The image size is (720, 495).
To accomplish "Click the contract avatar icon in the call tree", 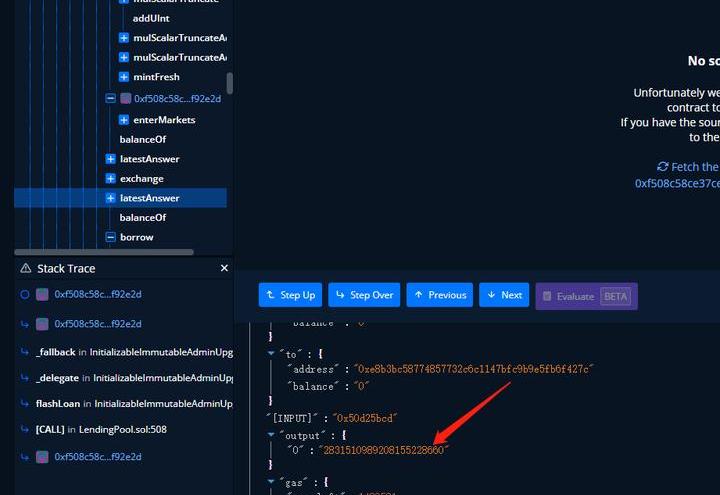I will 126,99.
